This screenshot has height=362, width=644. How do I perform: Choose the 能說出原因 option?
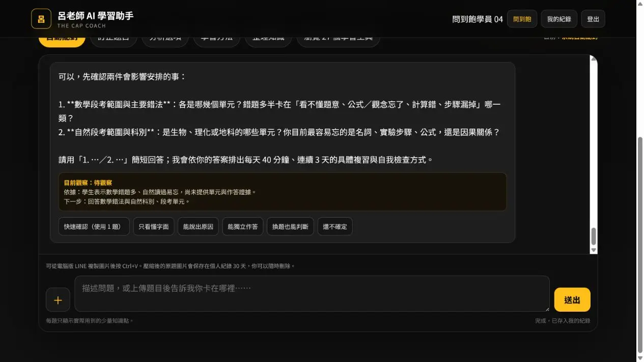(x=199, y=227)
